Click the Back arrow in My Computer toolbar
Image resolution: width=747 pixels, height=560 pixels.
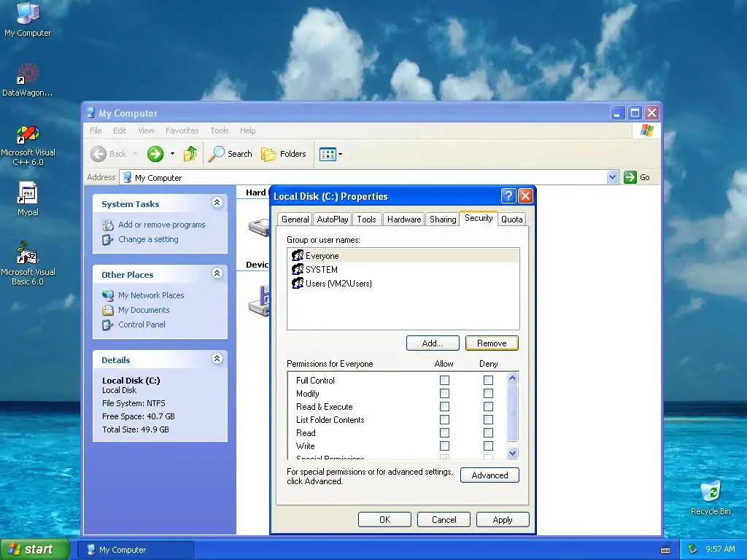[98, 154]
